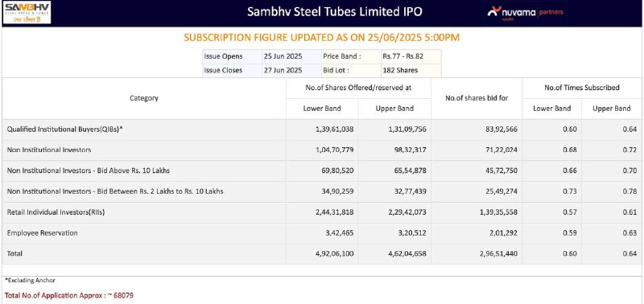Select the Retail Individual Investors row label
The image size is (644, 304).
(56, 212)
